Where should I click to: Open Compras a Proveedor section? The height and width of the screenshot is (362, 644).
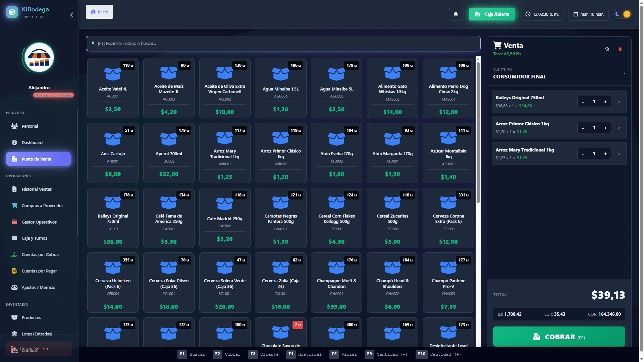[42, 205]
